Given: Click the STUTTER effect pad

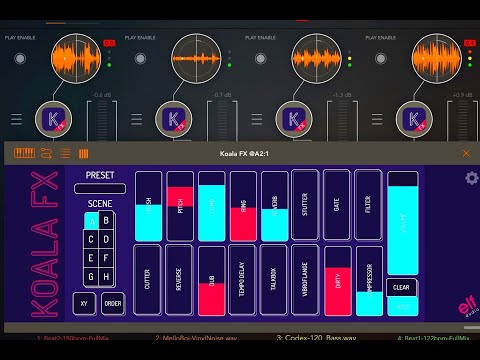Looking at the screenshot, I should pyautogui.click(x=305, y=205).
